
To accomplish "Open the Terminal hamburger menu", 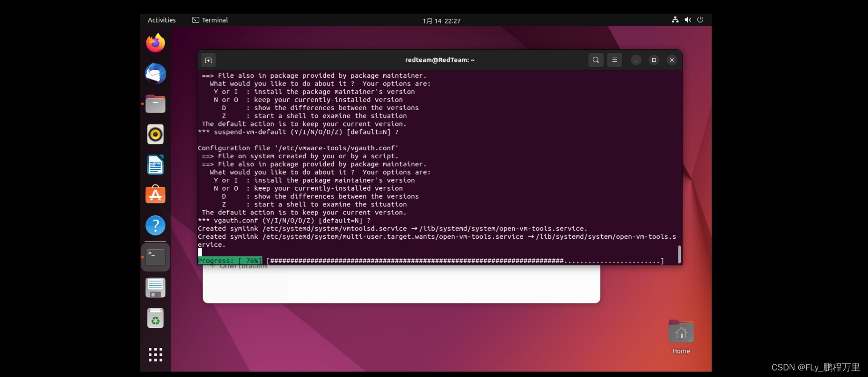I will tap(615, 60).
